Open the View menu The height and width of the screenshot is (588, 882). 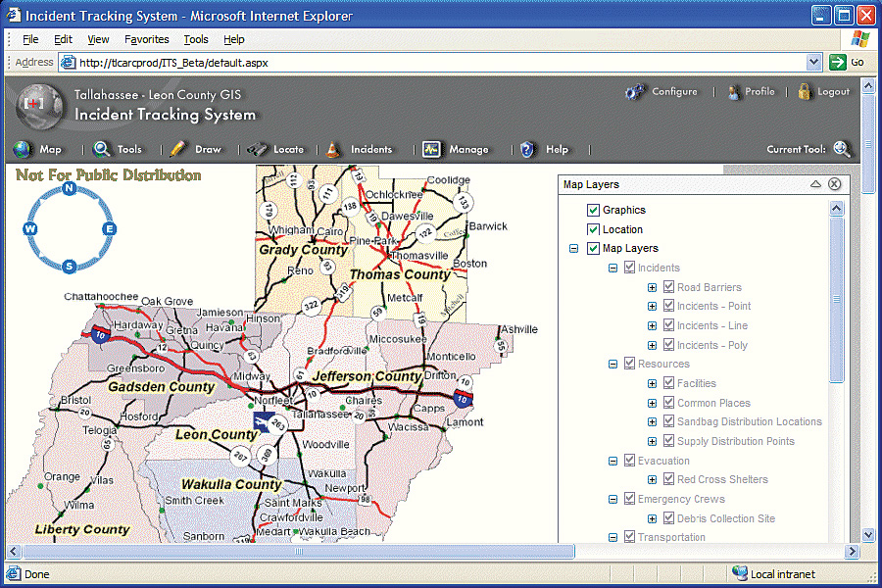[98, 39]
